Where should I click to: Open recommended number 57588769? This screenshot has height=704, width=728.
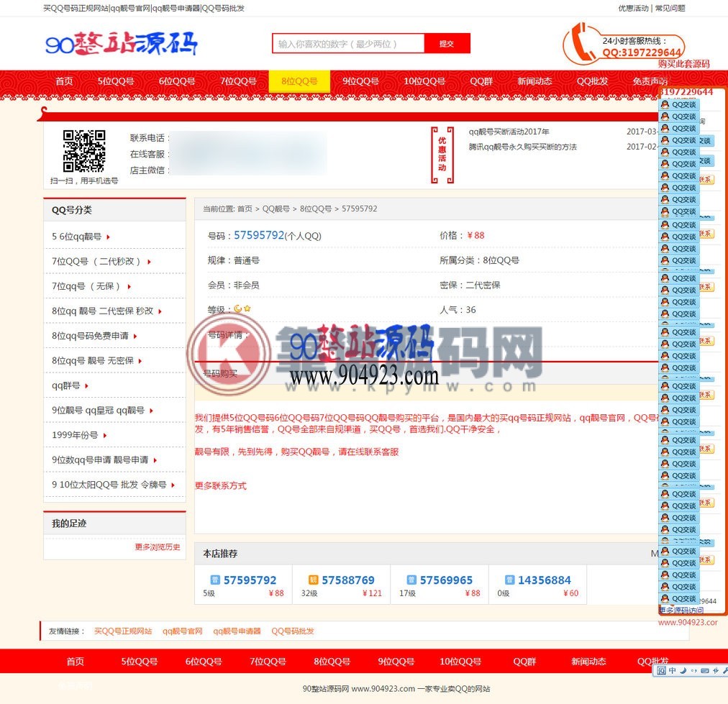347,580
